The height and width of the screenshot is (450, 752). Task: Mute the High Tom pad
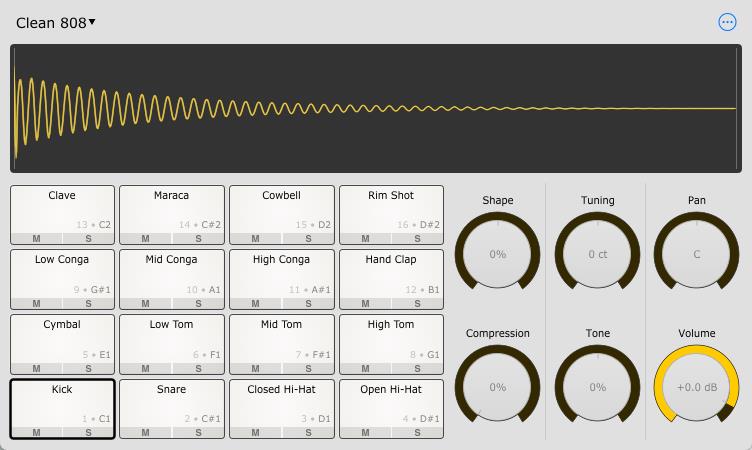365,368
